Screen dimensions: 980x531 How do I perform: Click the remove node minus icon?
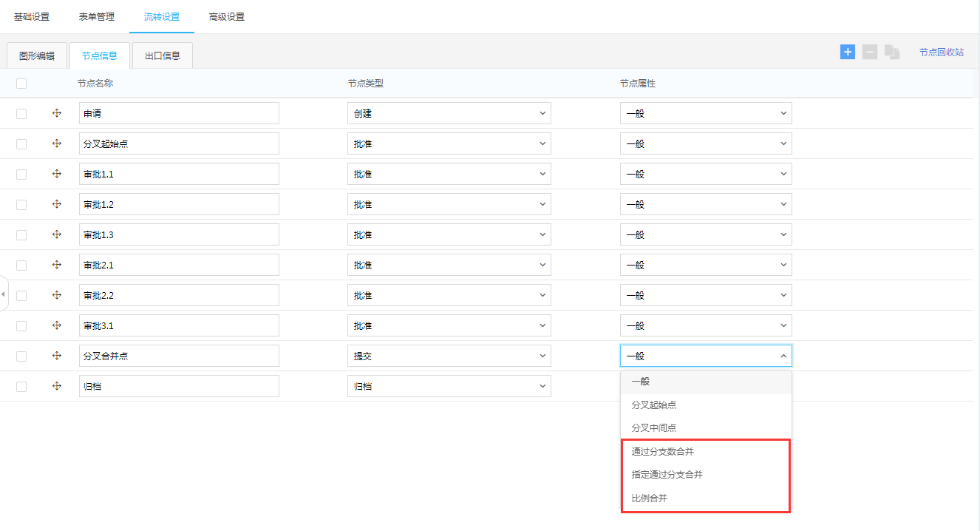pyautogui.click(x=870, y=52)
